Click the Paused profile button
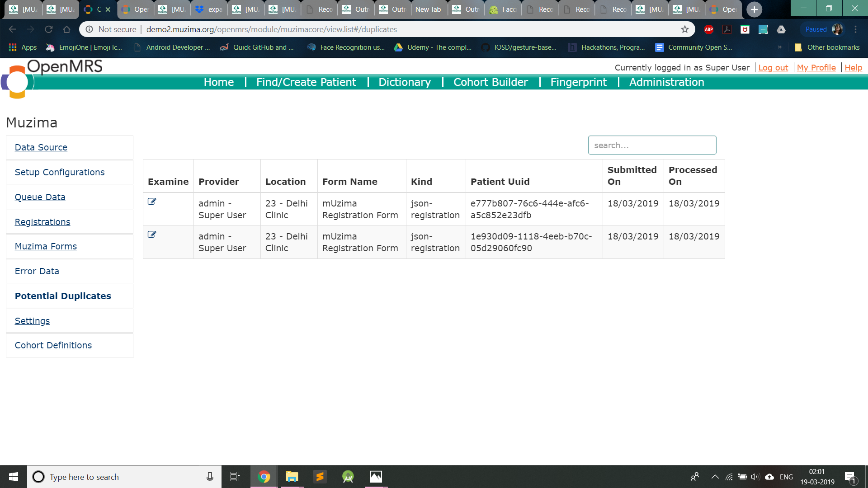Image resolution: width=868 pixels, height=488 pixels. pos(824,29)
